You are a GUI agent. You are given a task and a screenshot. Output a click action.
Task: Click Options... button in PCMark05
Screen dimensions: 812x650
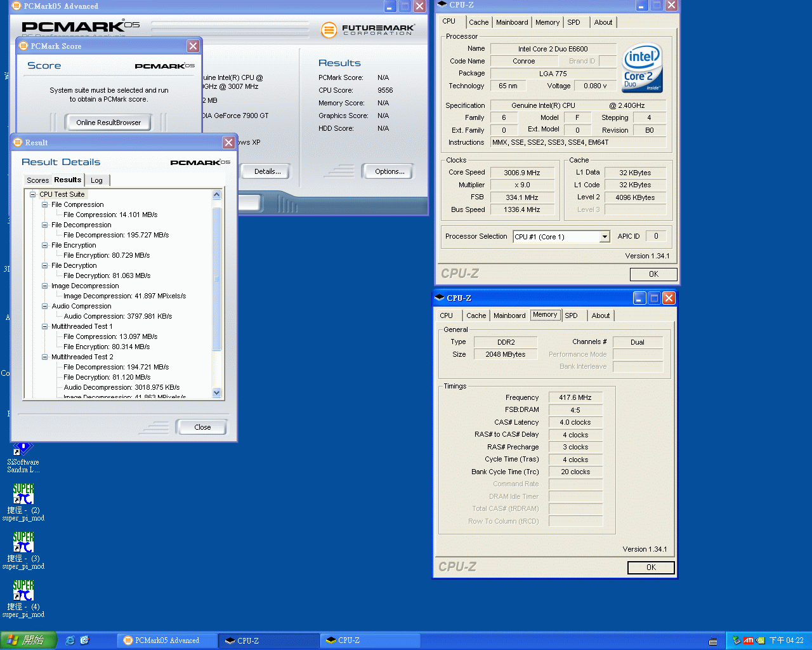coord(390,171)
